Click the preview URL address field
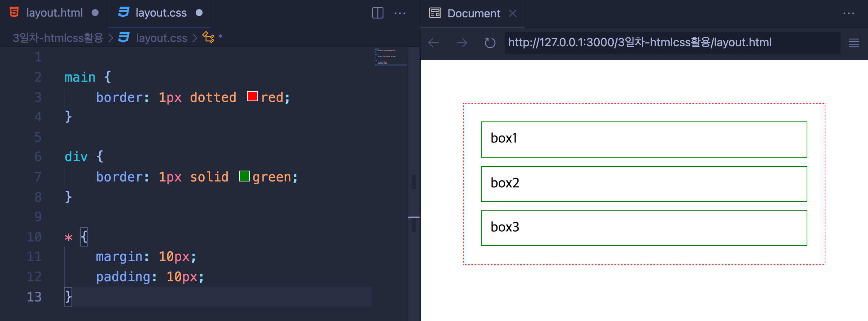This screenshot has width=868, height=321. point(672,43)
